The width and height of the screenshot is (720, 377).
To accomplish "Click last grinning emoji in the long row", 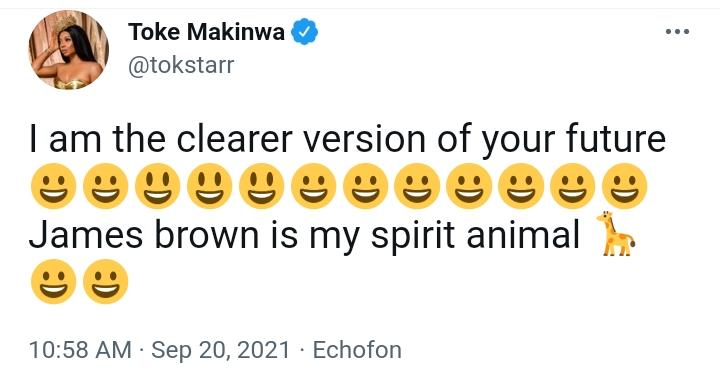I will (624, 186).
